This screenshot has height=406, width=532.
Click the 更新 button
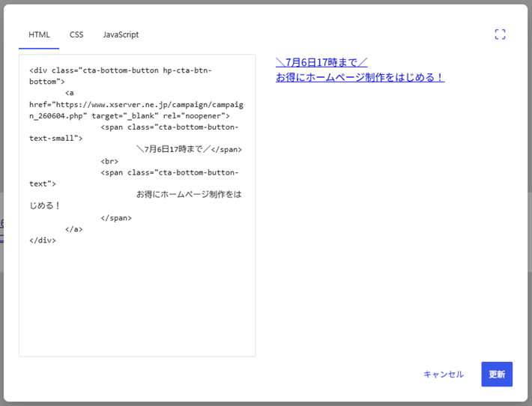[497, 374]
